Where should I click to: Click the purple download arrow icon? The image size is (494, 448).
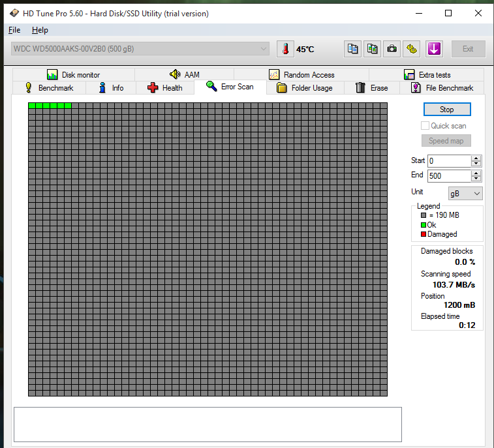pos(434,49)
